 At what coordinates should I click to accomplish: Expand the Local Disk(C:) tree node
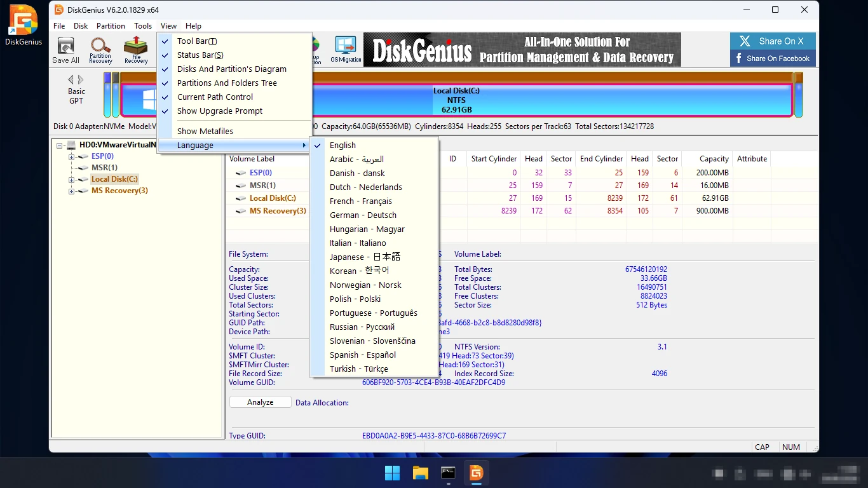tap(71, 179)
